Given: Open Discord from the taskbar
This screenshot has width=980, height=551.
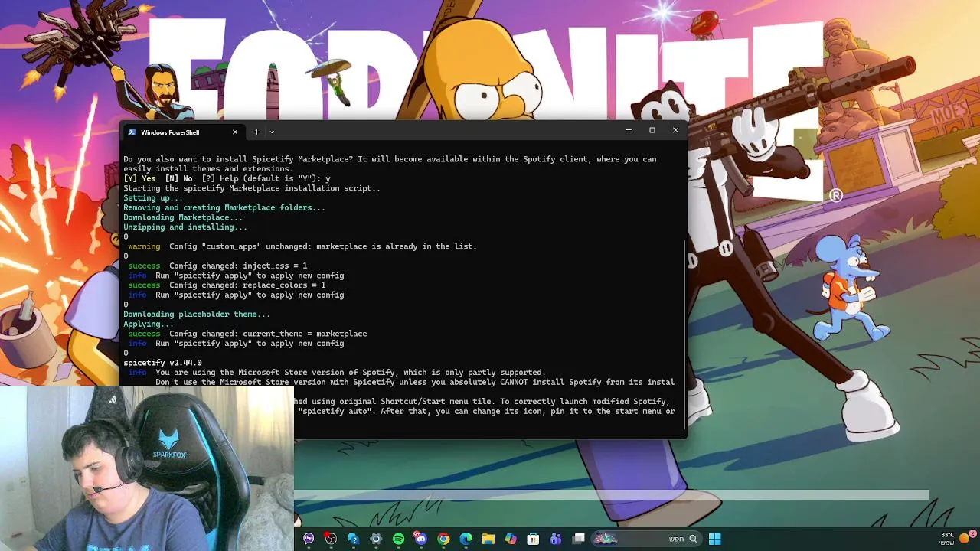Looking at the screenshot, I should (420, 539).
